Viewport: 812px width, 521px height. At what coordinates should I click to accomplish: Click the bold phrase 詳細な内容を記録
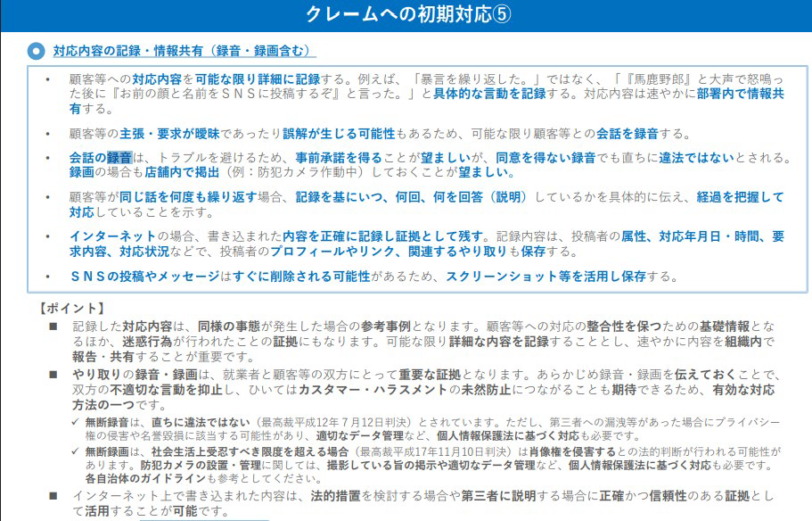coord(498,341)
